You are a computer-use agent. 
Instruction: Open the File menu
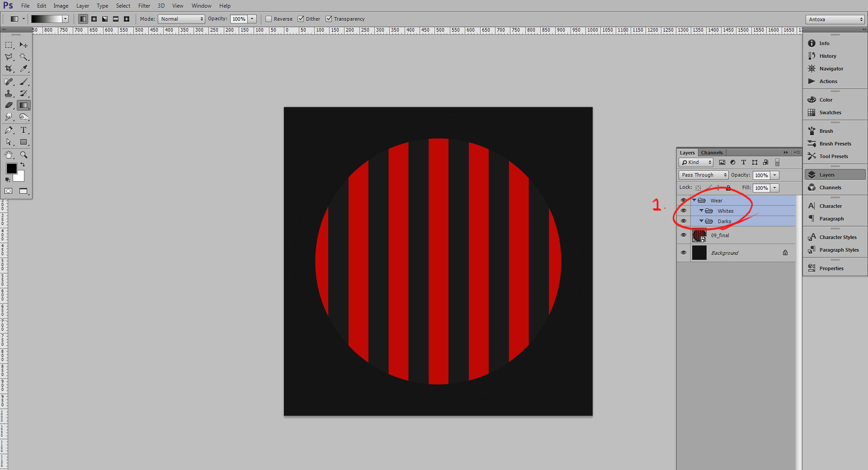(x=25, y=6)
